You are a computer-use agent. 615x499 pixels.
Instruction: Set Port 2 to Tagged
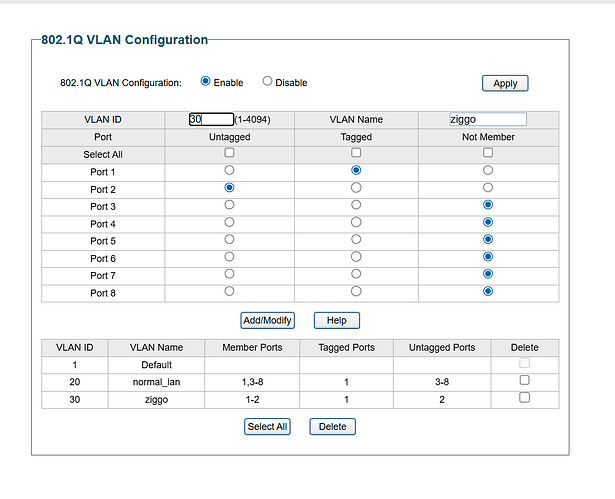(x=356, y=187)
